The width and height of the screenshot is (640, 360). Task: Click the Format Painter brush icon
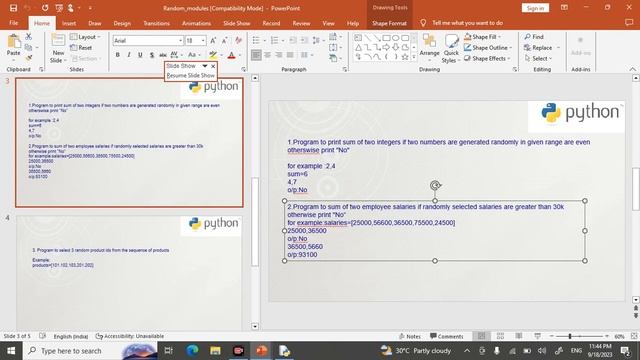point(29,58)
